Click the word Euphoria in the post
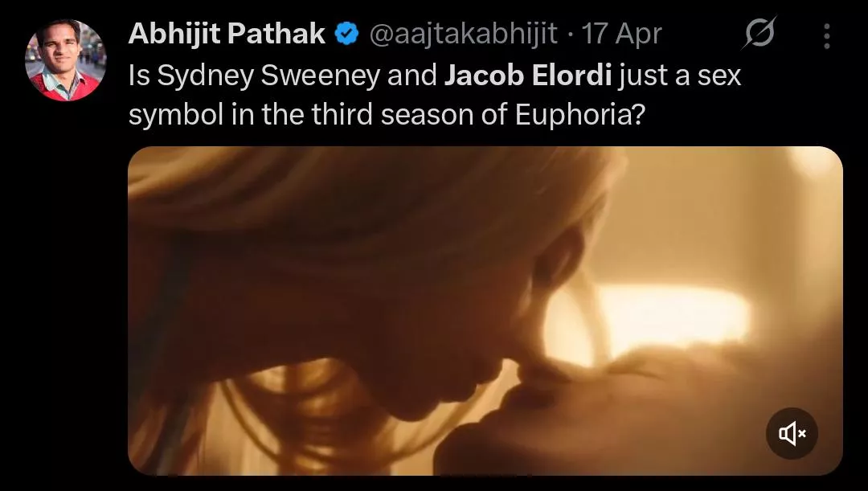This screenshot has height=491, width=868. click(580, 115)
